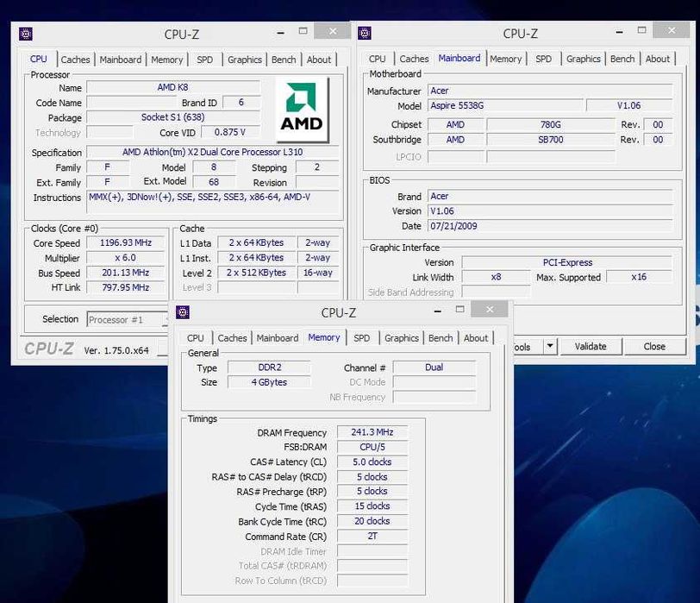Open Bench tab in the Mainboard window
This screenshot has height=603, width=700.
click(x=622, y=59)
